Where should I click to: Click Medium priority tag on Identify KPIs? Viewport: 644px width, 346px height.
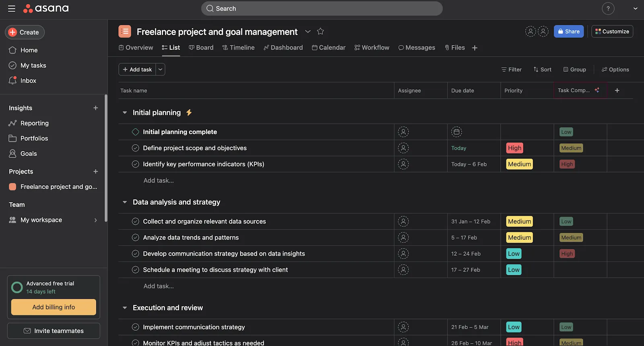click(519, 164)
